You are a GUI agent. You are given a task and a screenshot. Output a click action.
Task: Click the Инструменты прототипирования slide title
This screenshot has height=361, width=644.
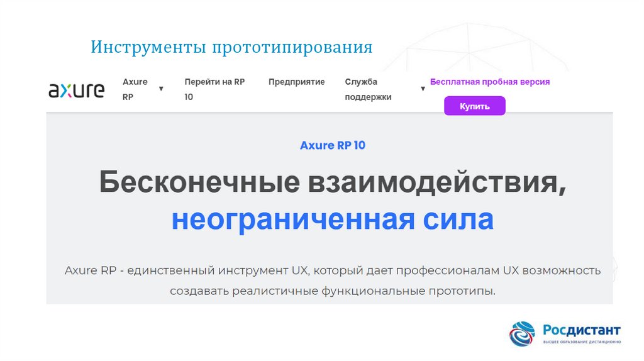click(x=231, y=48)
